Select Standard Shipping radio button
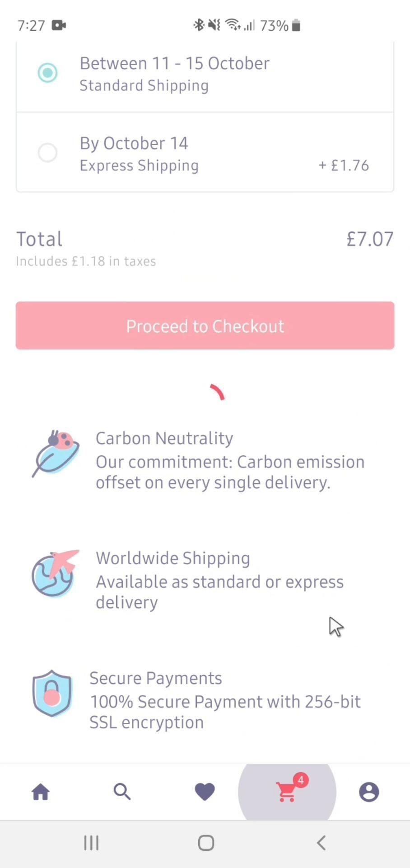 tap(47, 73)
